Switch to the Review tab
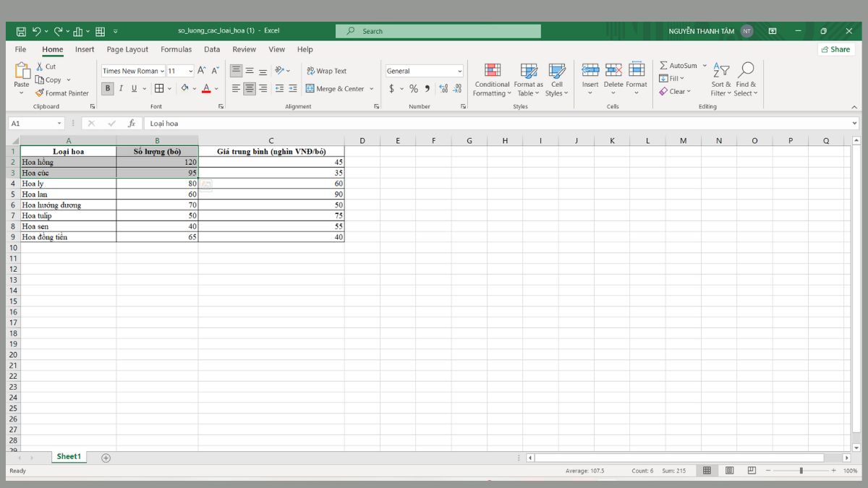This screenshot has width=868, height=488. pos(244,49)
